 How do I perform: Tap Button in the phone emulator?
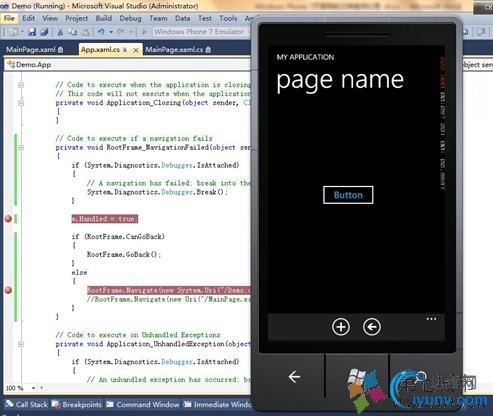[348, 195]
